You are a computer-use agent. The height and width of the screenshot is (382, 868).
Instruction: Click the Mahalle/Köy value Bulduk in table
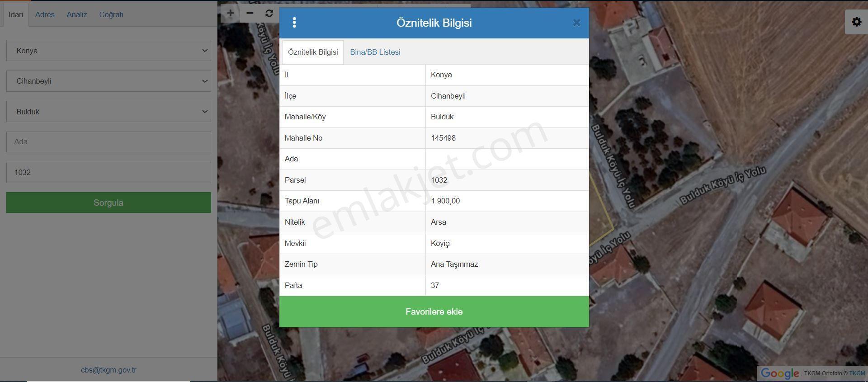click(x=442, y=117)
